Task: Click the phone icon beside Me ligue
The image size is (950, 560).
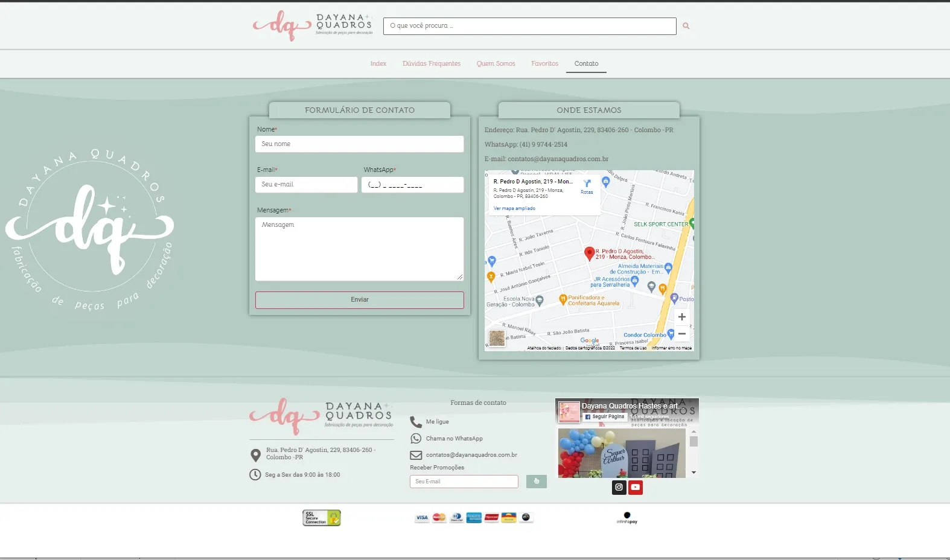Action: coord(416,422)
